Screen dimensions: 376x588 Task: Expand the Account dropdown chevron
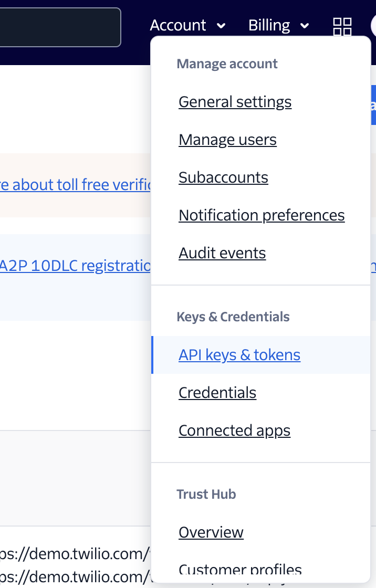(x=221, y=26)
